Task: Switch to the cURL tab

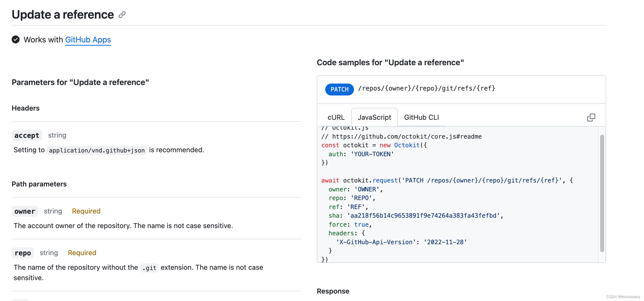Action: tap(336, 117)
